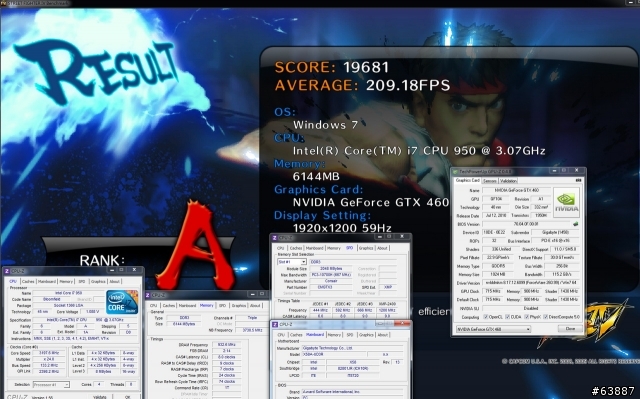The width and height of the screenshot is (640, 399).
Task: Click the NVIDIA logo in GPU-Z
Action: point(566,203)
